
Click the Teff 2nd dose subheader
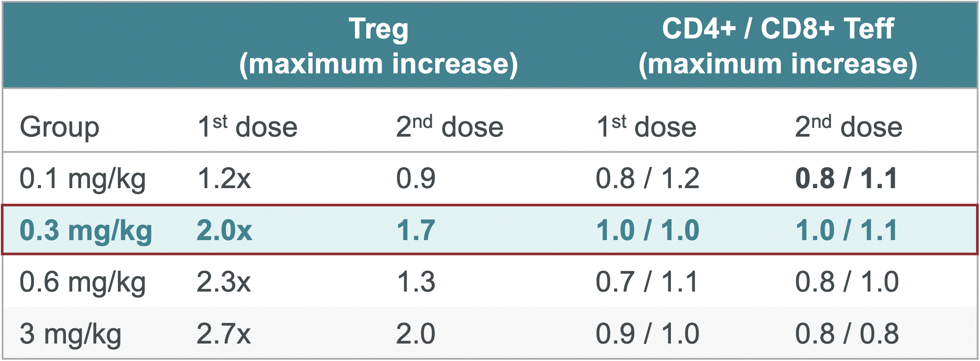(x=849, y=126)
